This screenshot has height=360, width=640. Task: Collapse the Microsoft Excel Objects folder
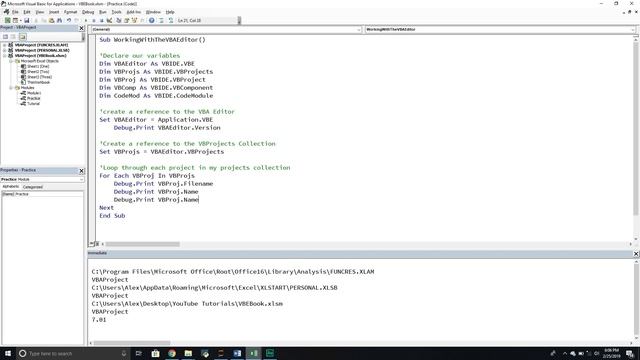point(11,61)
